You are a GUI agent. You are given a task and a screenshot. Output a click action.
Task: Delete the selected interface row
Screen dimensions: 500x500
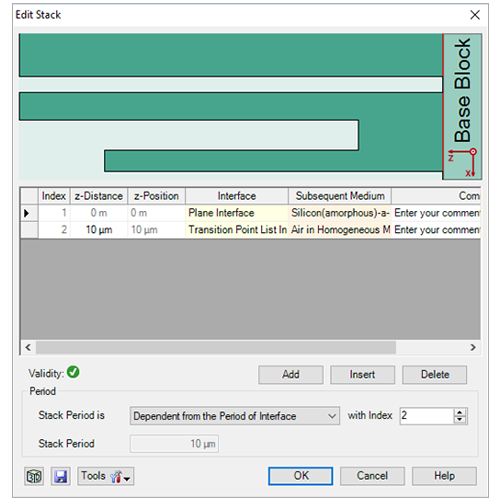point(434,375)
